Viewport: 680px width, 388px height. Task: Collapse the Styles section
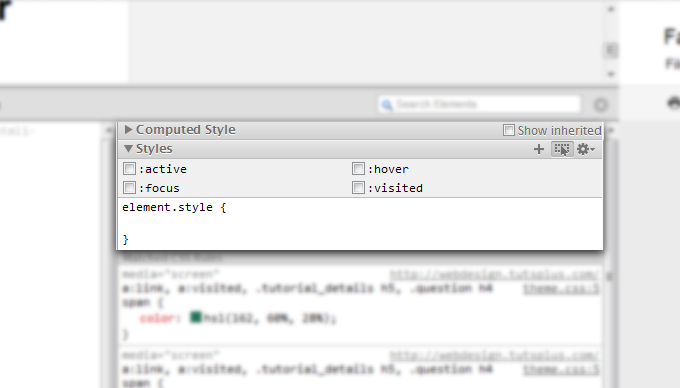tap(128, 149)
